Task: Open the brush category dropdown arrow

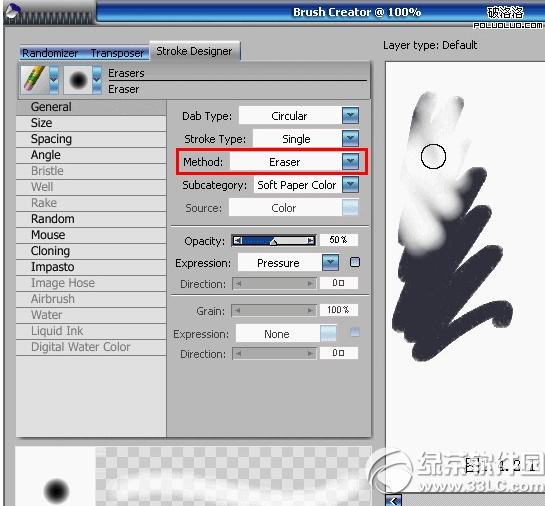Action: pyautogui.click(x=54, y=80)
